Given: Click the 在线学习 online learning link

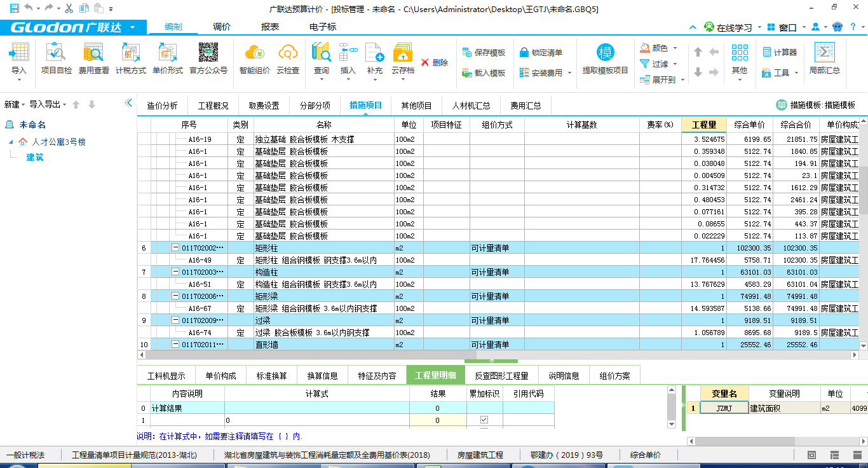Looking at the screenshot, I should (733, 27).
